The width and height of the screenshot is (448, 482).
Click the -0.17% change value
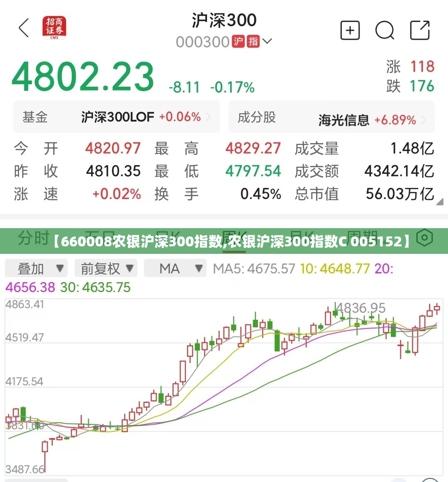coord(232,87)
